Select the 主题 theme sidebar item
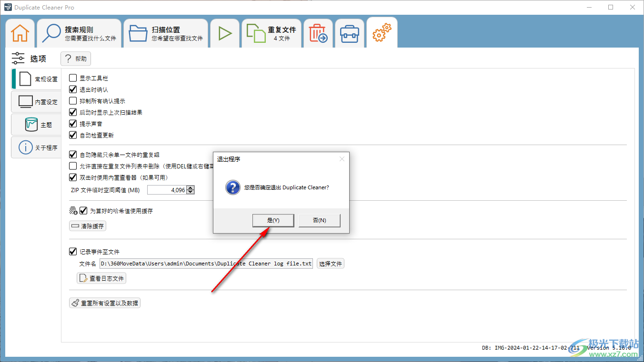 (37, 125)
